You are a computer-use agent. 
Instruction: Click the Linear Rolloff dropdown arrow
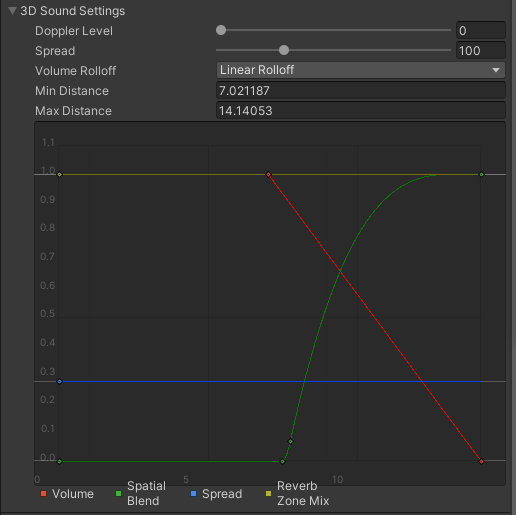coord(496,70)
